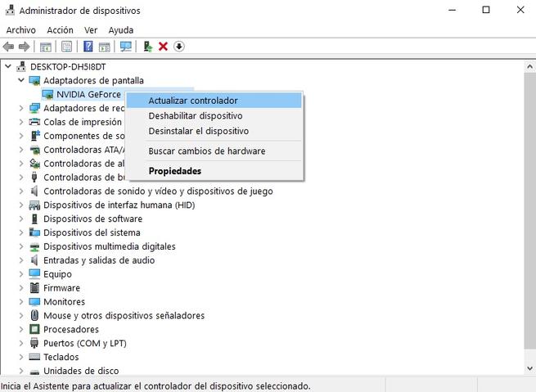Select the NVIDIA GeForce tree item
The height and width of the screenshot is (392, 536).
pos(88,94)
